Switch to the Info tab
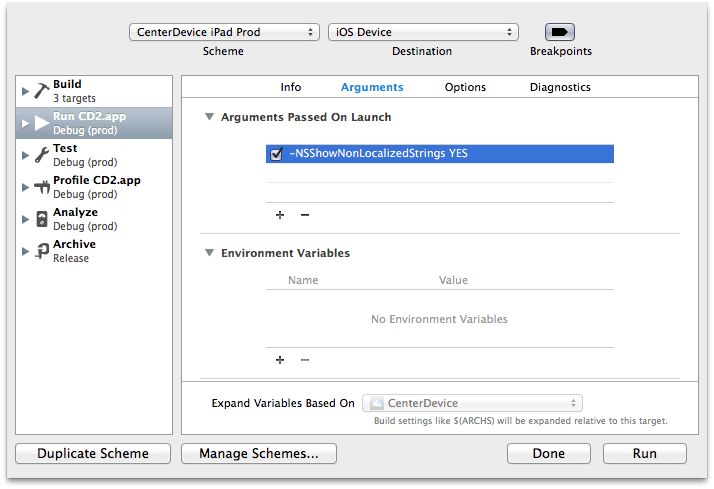The height and width of the screenshot is (489, 714). [290, 87]
